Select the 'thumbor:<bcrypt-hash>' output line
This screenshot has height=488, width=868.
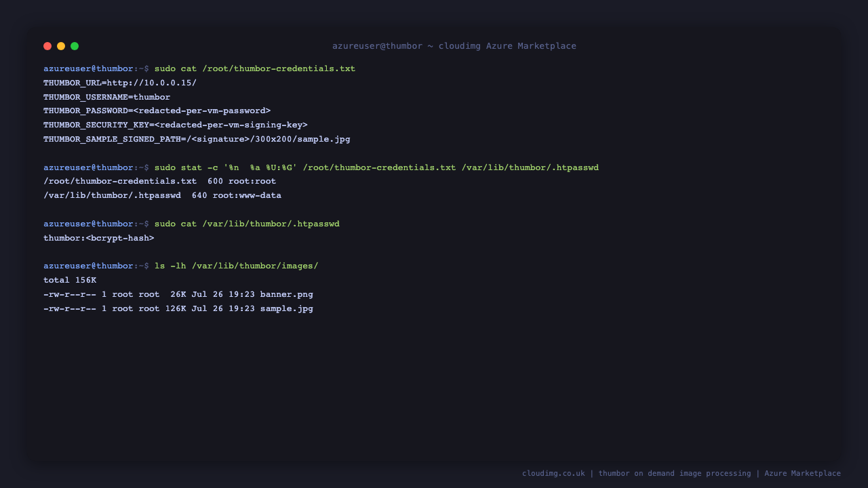(x=99, y=239)
